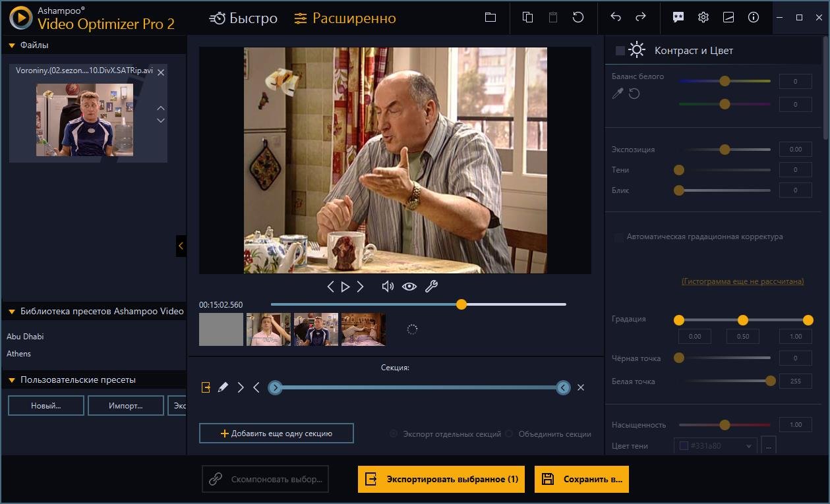Toggle the Контраст и Цвет checkbox
The width and height of the screenshot is (830, 504).
tap(620, 51)
